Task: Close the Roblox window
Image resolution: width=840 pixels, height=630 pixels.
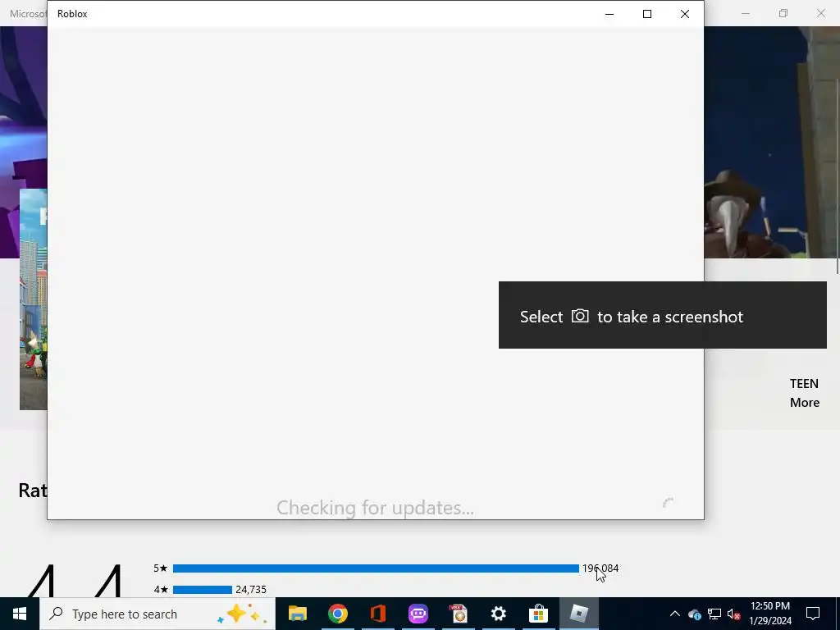Action: (x=685, y=14)
